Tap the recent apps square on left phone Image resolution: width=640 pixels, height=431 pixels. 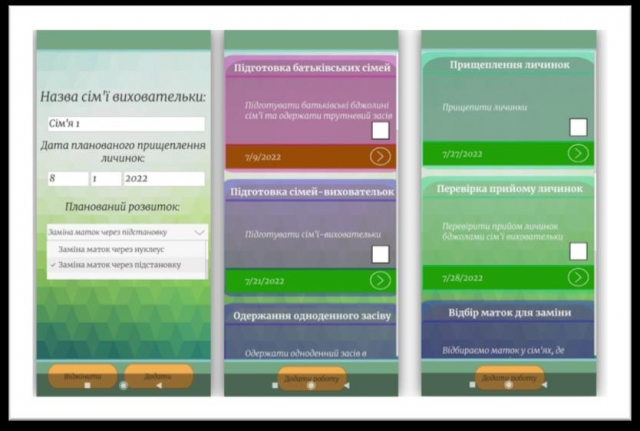coord(87,385)
